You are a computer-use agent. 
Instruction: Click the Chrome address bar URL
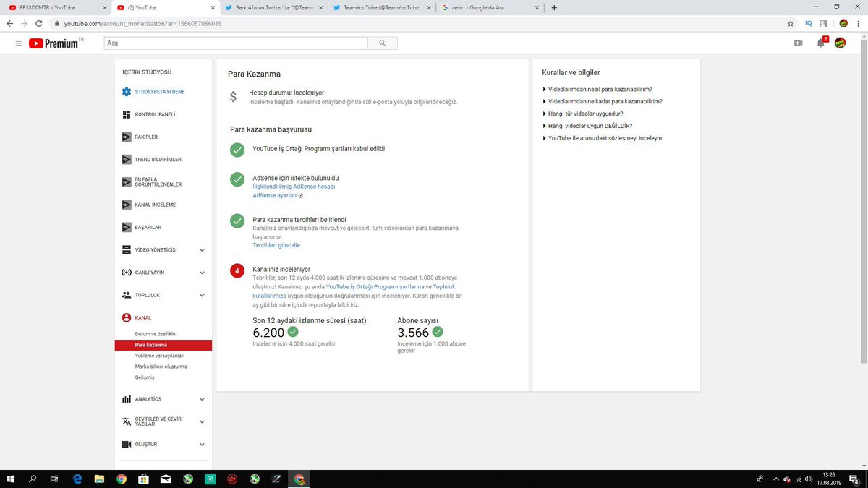point(143,23)
